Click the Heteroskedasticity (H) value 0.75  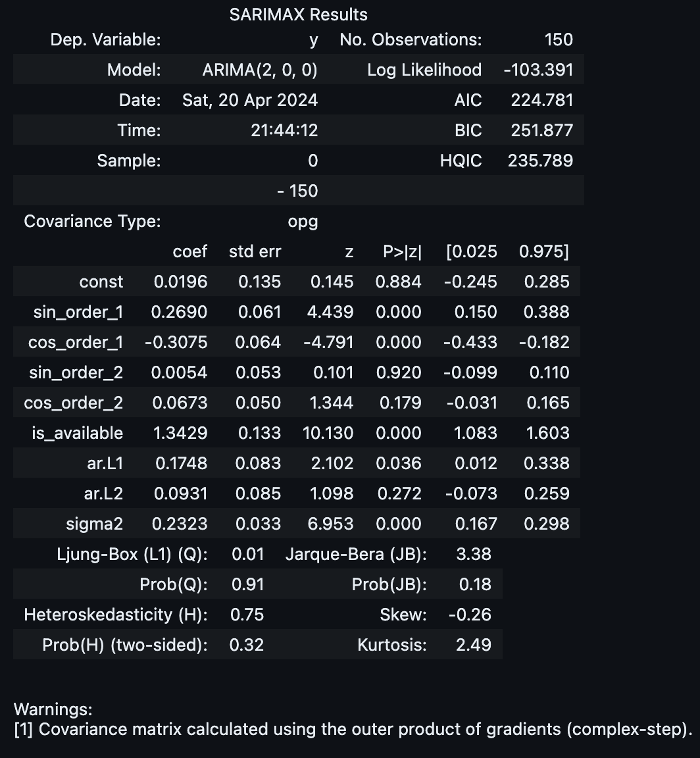tap(247, 615)
